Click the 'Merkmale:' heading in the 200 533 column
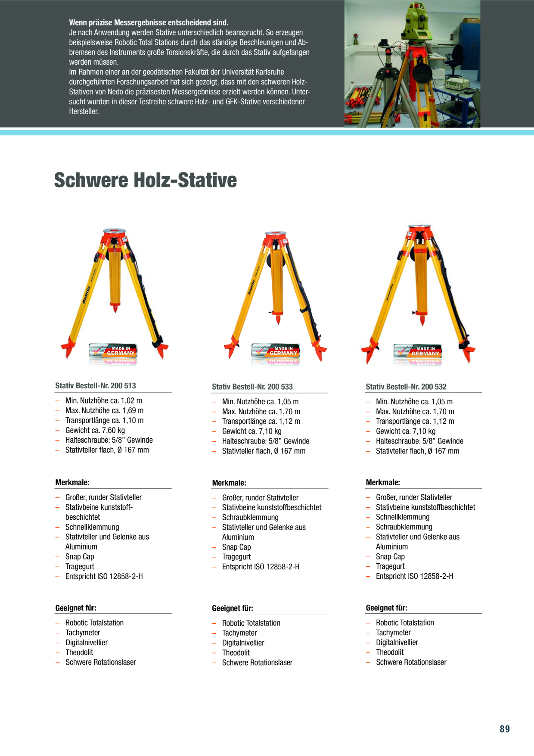534x756 pixels. [x=229, y=483]
